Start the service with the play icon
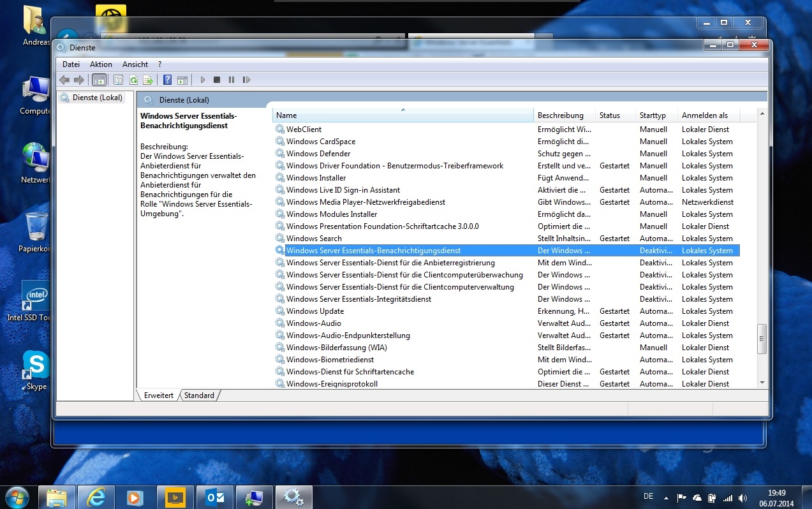 click(x=203, y=80)
